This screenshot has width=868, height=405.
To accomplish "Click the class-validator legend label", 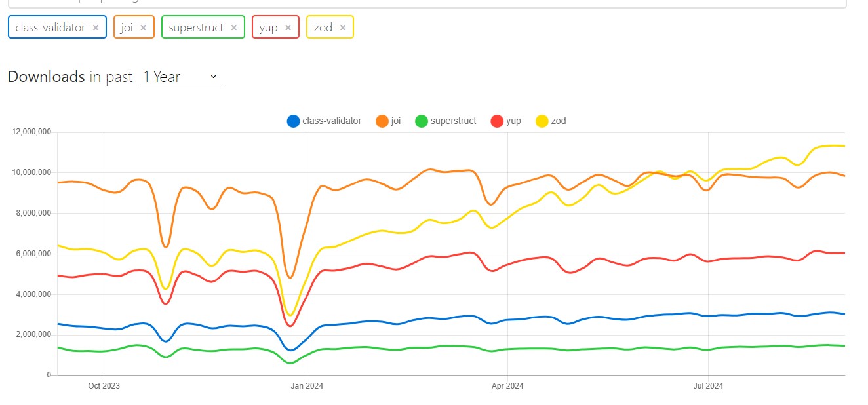I will coord(332,121).
